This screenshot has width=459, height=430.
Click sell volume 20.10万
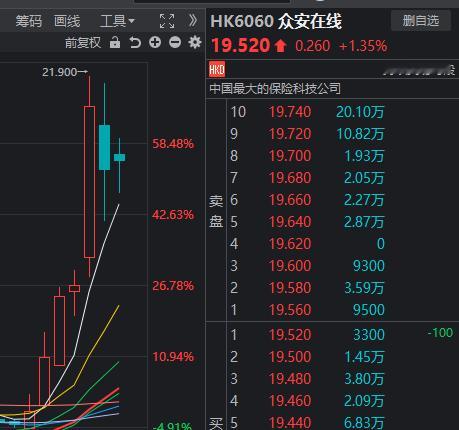360,112
